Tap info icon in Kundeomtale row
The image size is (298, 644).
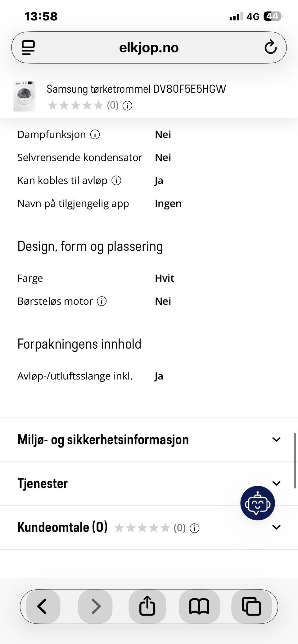195,528
